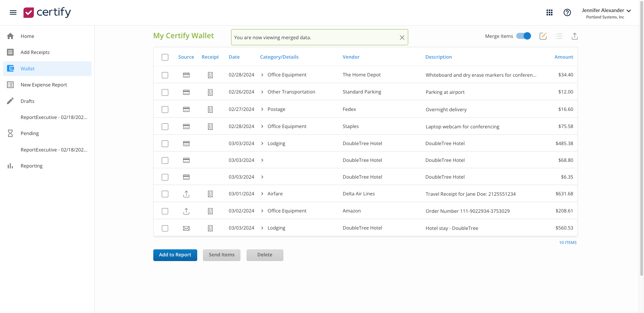Image resolution: width=644 pixels, height=313 pixels.
Task: Click the edit pencil icon near Merge Items
Action: click(x=543, y=36)
